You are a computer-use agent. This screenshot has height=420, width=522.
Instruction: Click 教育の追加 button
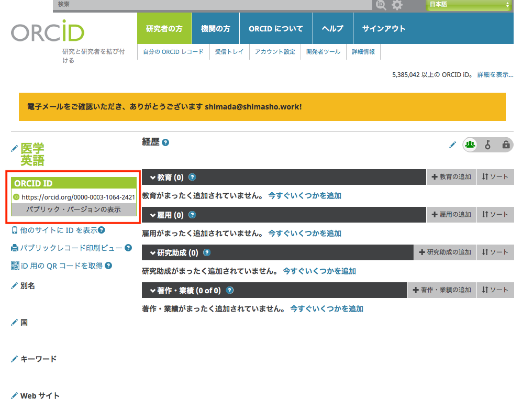pos(451,177)
